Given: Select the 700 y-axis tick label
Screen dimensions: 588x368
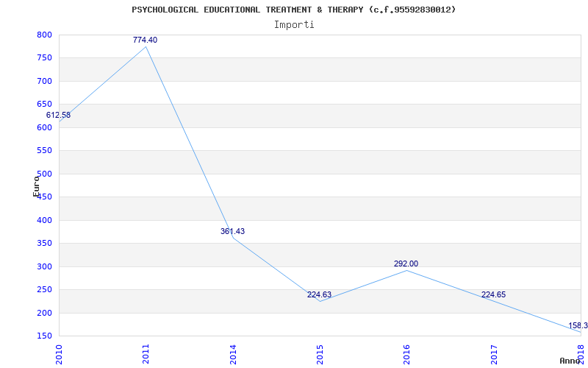Looking at the screenshot, I should tap(44, 81).
